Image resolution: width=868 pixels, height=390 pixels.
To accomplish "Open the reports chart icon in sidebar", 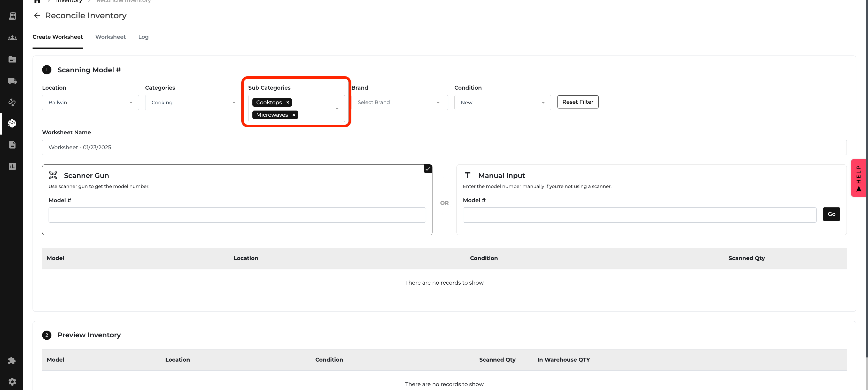I will point(12,166).
